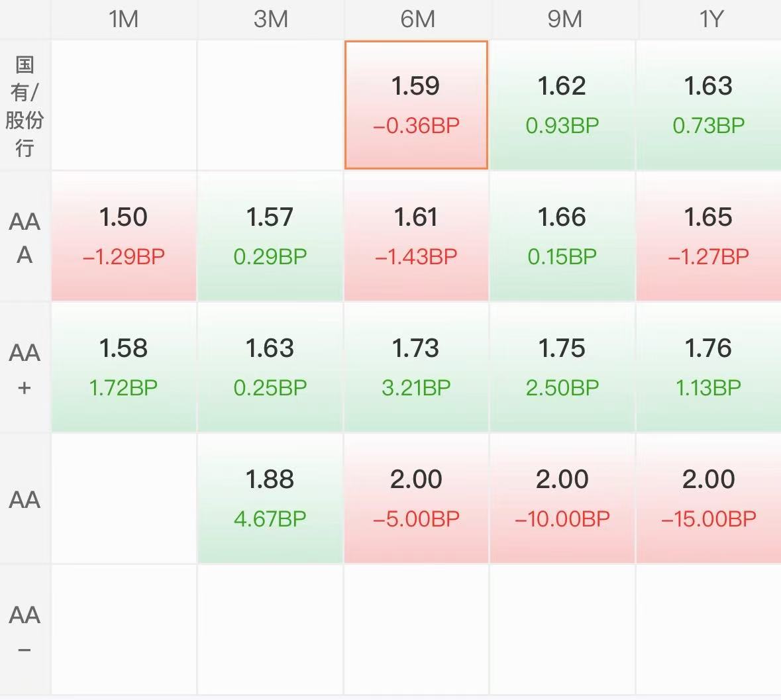Select the AA 3M cell showing 1.88
This screenshot has width=781, height=700.
tap(270, 499)
